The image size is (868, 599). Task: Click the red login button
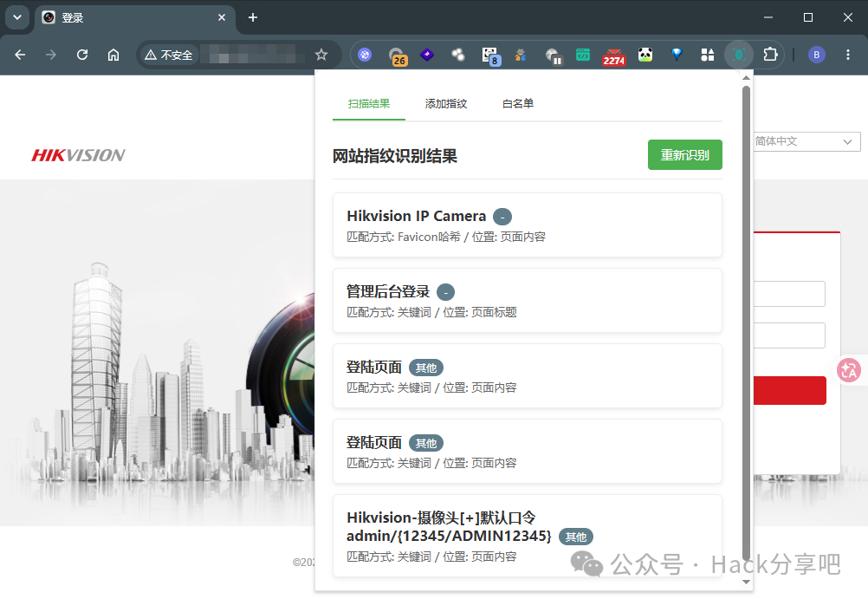point(789,390)
